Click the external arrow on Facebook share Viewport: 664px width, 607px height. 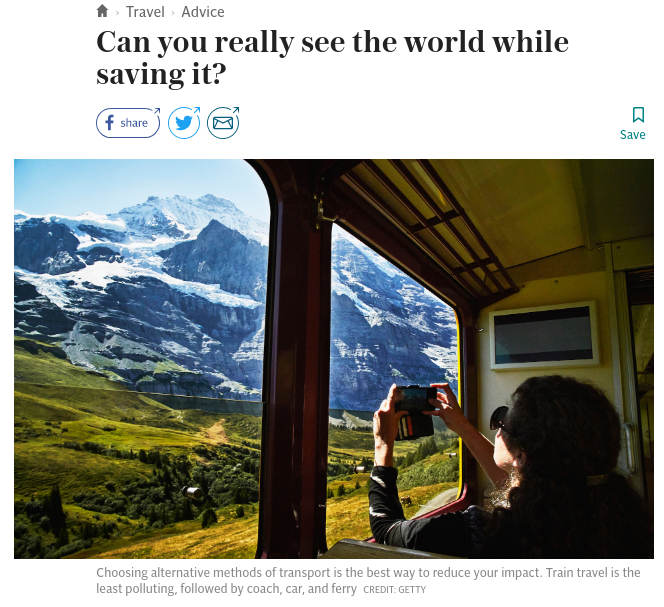tap(157, 111)
